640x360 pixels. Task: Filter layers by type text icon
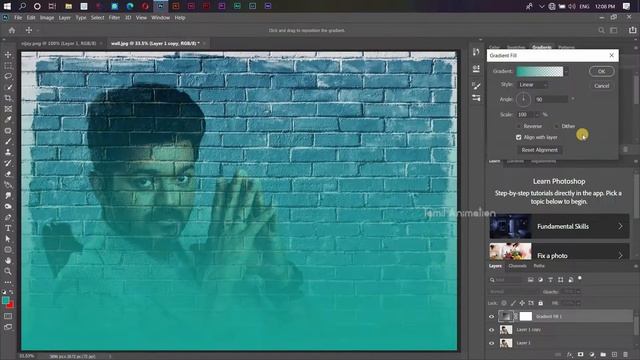pyautogui.click(x=550, y=280)
